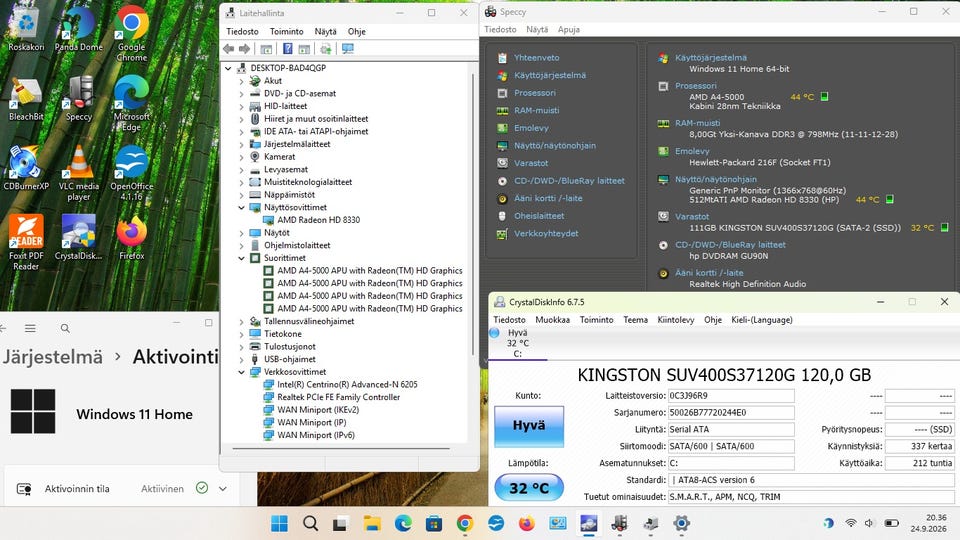Launch CrystalDisk desktop shortcut

(x=78, y=238)
